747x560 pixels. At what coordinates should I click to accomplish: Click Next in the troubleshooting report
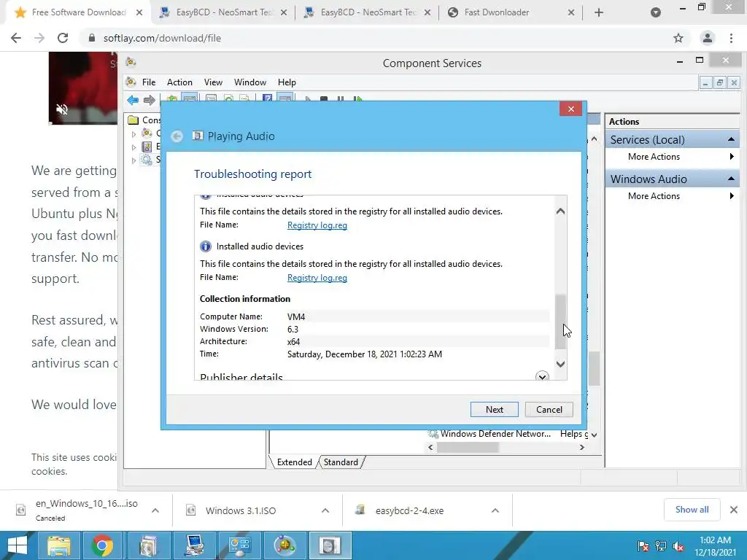[494, 410]
